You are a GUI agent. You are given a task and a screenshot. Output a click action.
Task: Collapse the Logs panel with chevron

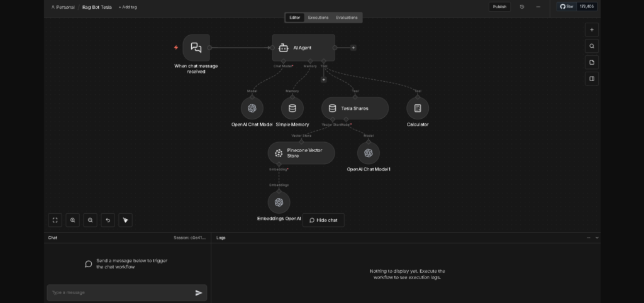tap(597, 238)
